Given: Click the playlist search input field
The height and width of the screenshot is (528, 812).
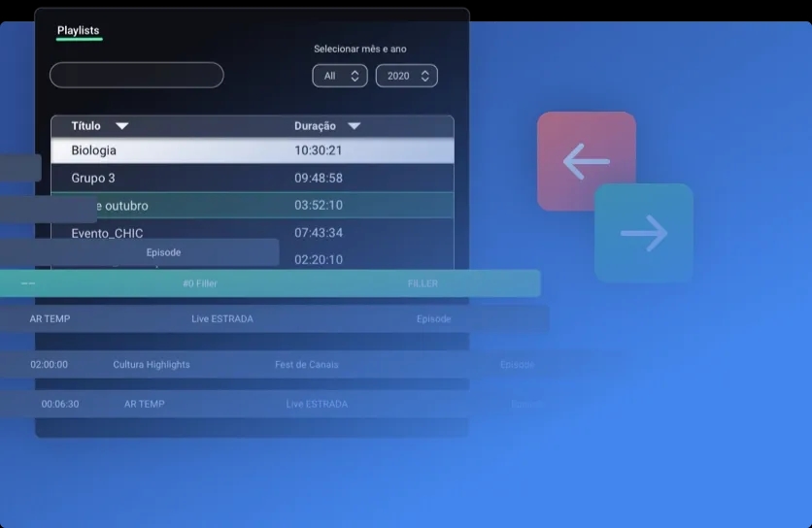Looking at the screenshot, I should (x=137, y=76).
